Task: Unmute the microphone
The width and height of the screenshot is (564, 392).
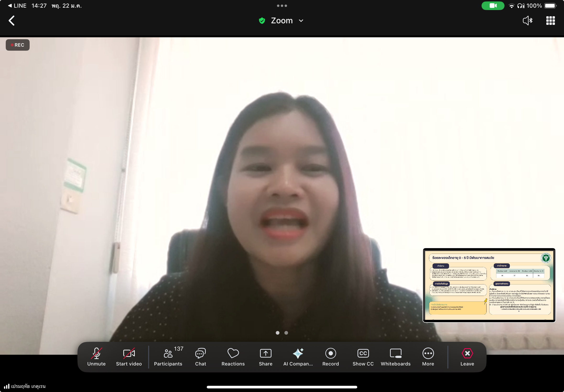Action: tap(96, 356)
